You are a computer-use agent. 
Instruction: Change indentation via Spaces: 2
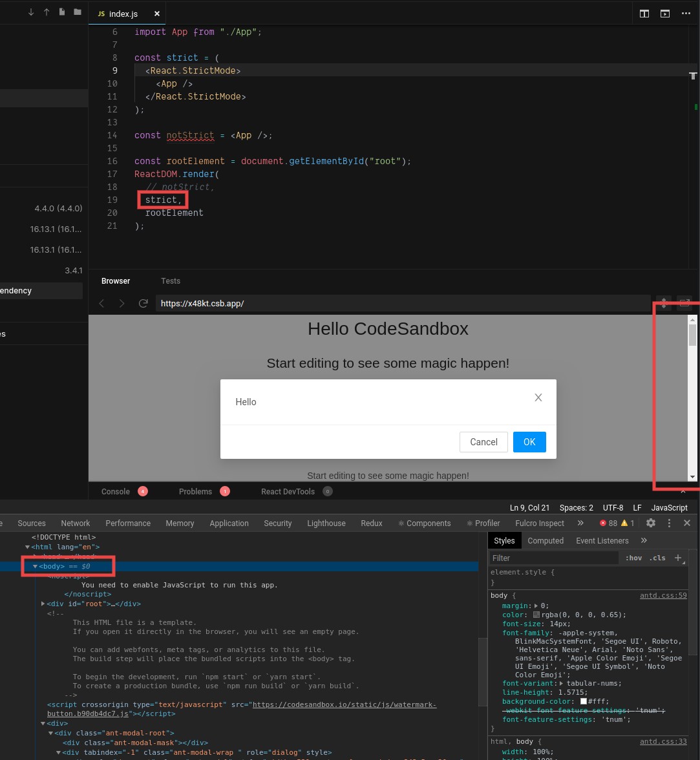pyautogui.click(x=577, y=508)
